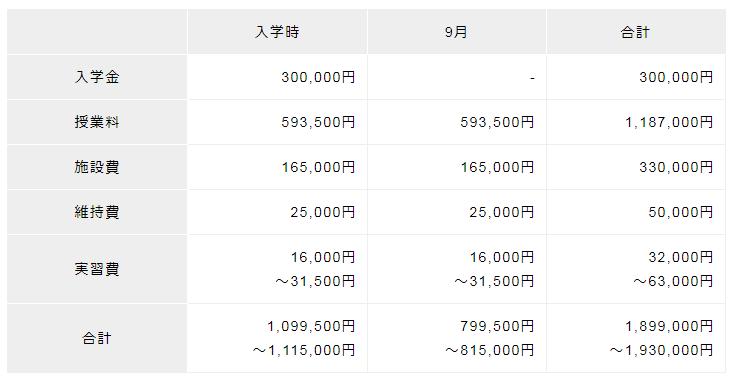
Task: Select the 実習費 row label
Action: (97, 269)
